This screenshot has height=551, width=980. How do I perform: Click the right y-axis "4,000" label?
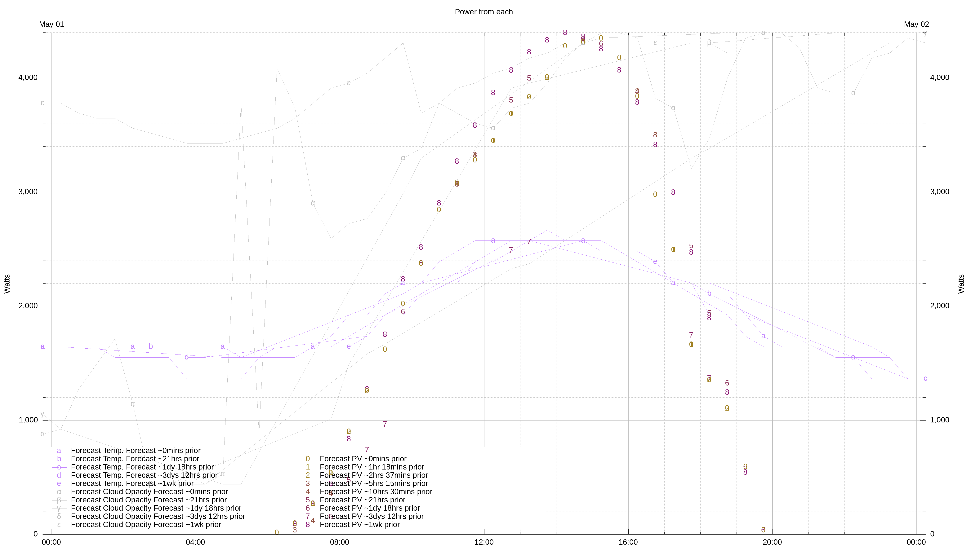coord(940,77)
